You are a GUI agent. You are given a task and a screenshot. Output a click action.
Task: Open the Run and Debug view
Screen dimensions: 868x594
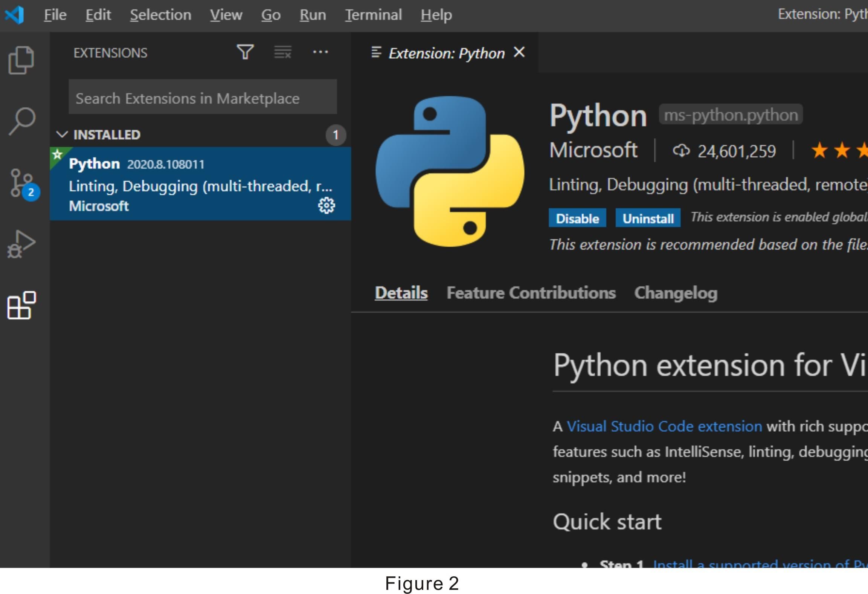click(x=21, y=243)
